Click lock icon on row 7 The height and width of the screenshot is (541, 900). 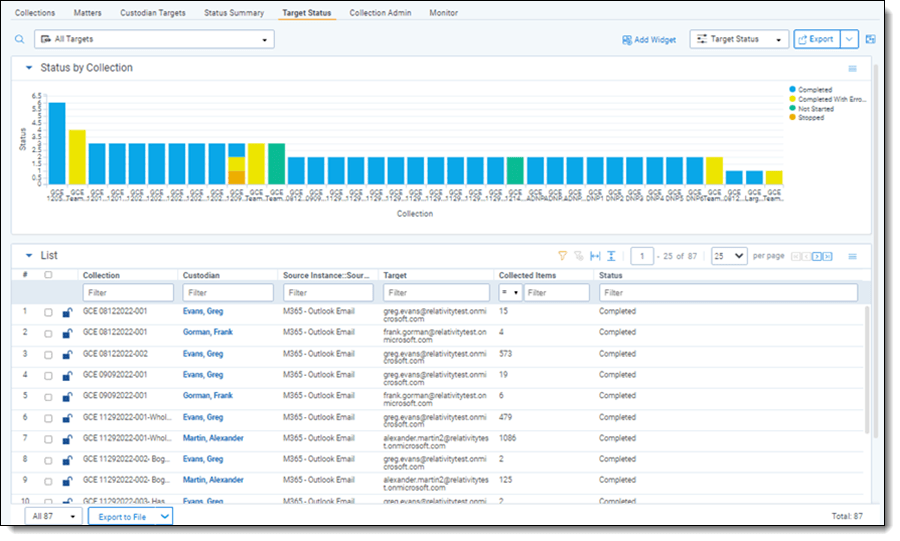click(67, 439)
